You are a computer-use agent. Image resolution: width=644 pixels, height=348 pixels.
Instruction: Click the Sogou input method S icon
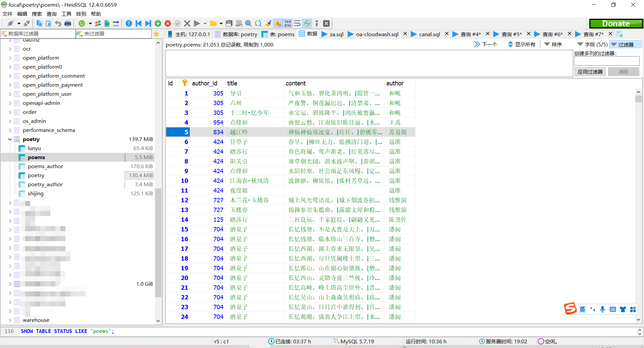pyautogui.click(x=570, y=308)
